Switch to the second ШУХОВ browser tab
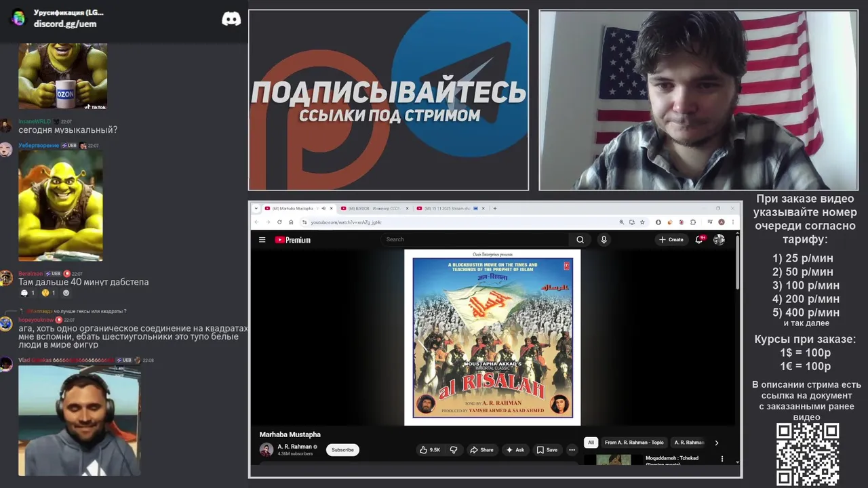Image resolution: width=868 pixels, height=488 pixels. [374, 208]
